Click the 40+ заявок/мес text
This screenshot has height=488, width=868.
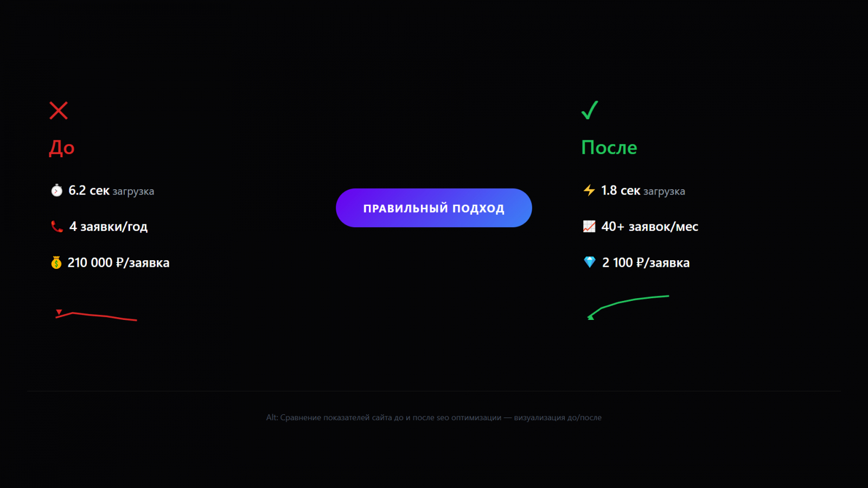coord(649,227)
